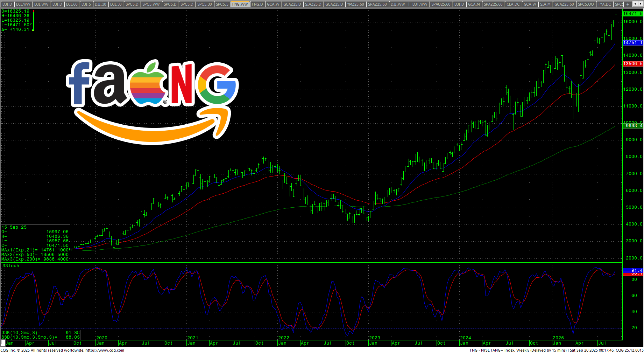Open the CLA,DC chart tab
The width and height of the screenshot is (644, 353).
(x=513, y=4)
